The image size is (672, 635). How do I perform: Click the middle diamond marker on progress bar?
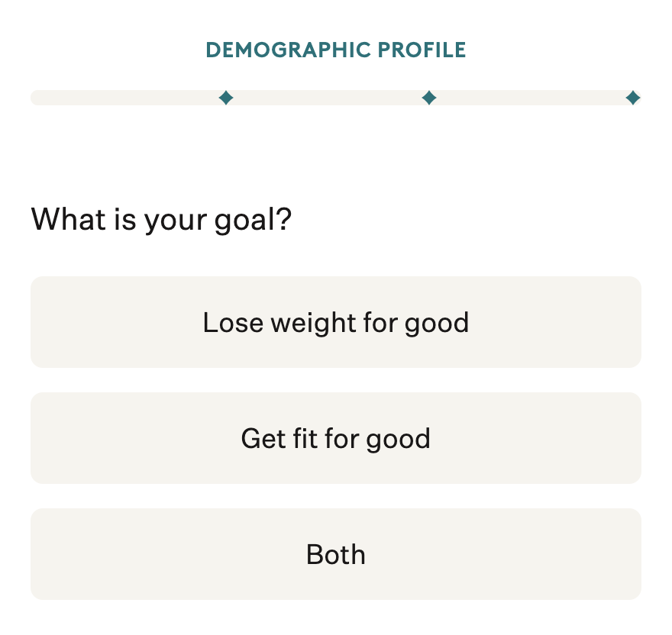tap(429, 98)
